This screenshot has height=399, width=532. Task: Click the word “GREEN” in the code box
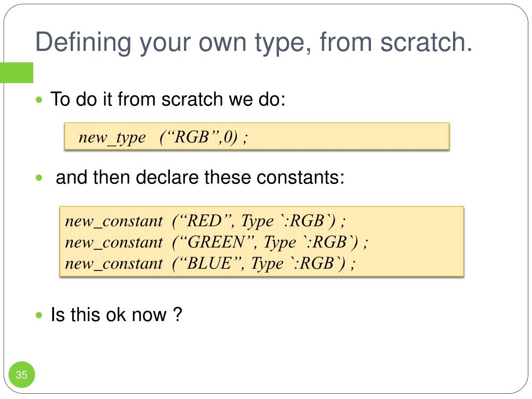click(215, 242)
